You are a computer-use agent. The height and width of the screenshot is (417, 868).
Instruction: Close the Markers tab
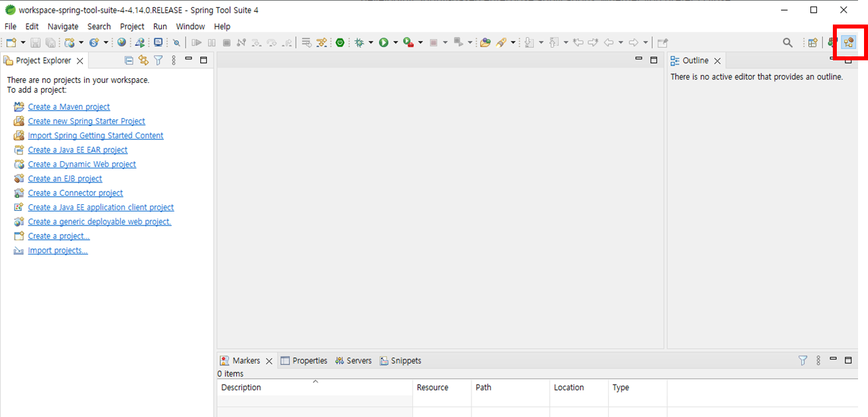269,361
